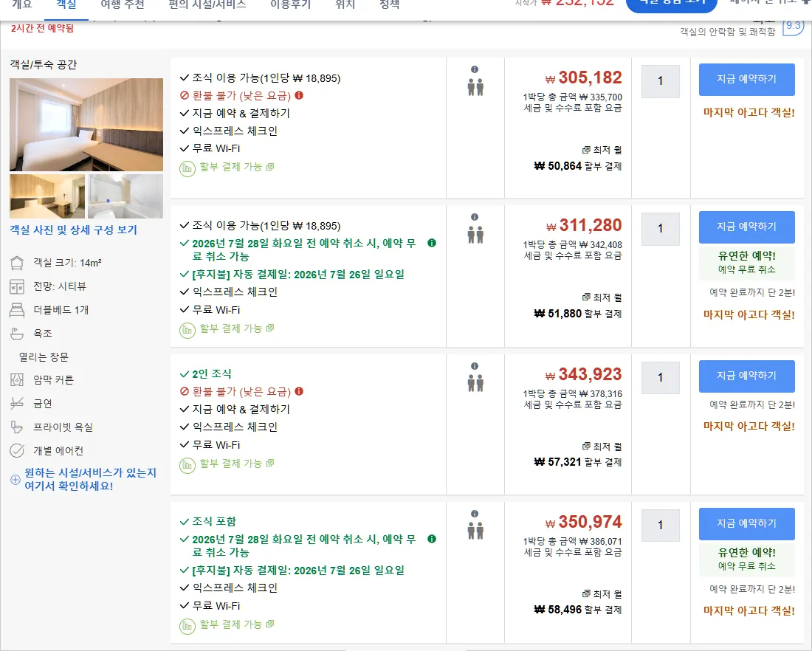Click green info icon in 조식 포함 offer
This screenshot has width=812, height=651.
click(432, 539)
